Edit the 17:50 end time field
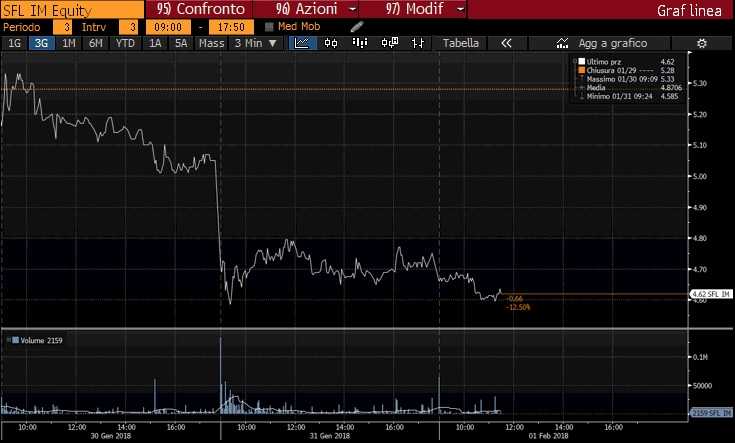The width and height of the screenshot is (735, 443). pyautogui.click(x=232, y=27)
